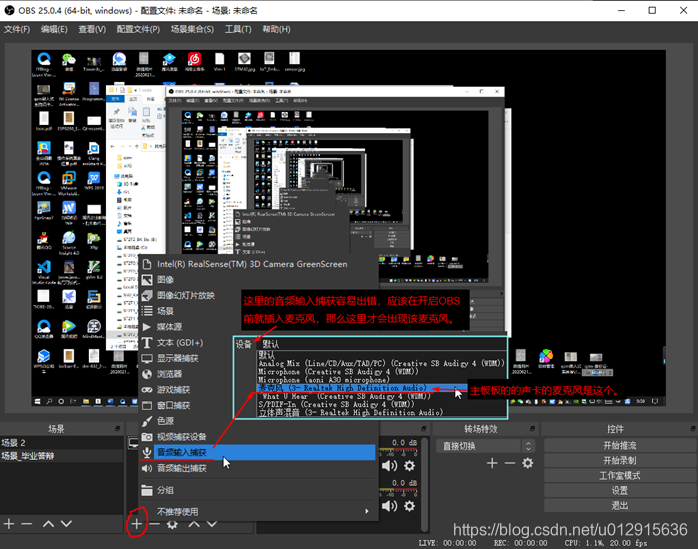Open first mixer track settings gear

pos(410,466)
